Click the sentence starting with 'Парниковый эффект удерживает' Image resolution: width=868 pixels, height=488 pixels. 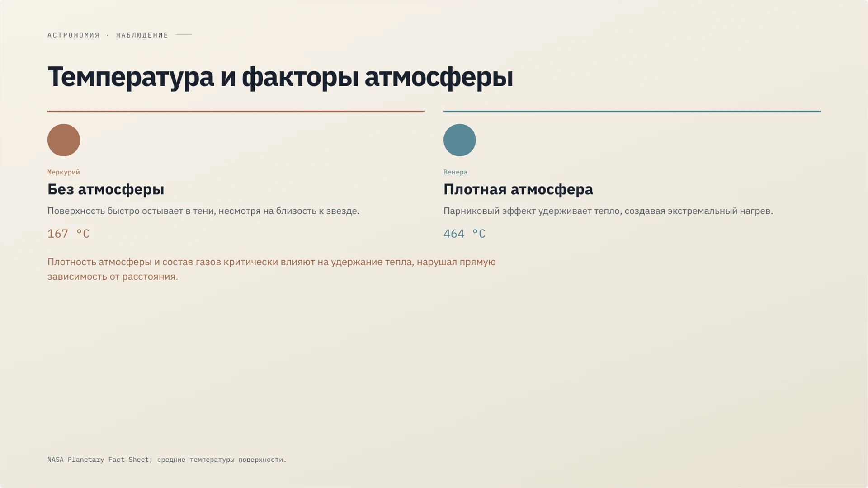tap(608, 211)
